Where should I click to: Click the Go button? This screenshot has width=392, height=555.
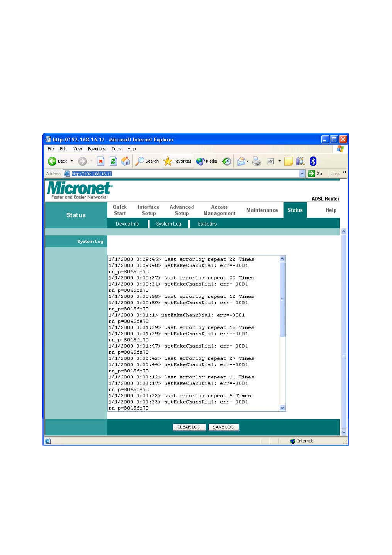(x=315, y=174)
